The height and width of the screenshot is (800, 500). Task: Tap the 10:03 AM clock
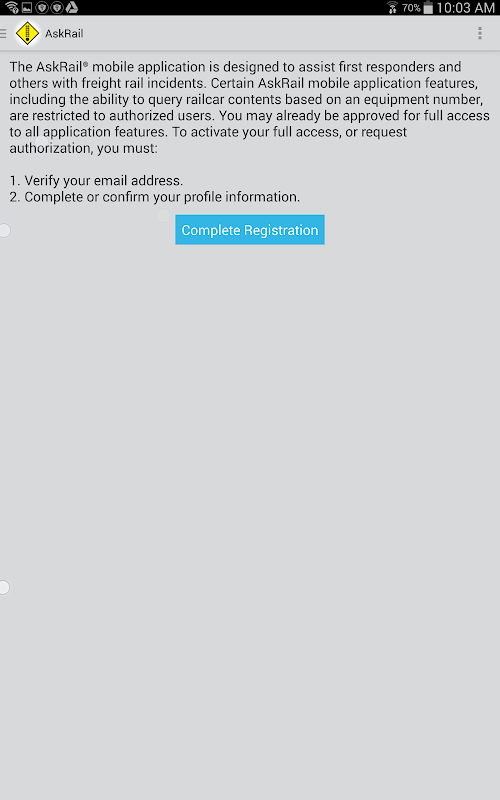[x=465, y=8]
